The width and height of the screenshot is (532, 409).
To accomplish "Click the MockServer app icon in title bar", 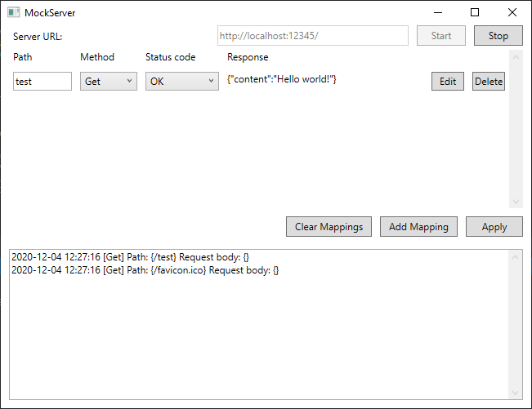I will click(14, 12).
